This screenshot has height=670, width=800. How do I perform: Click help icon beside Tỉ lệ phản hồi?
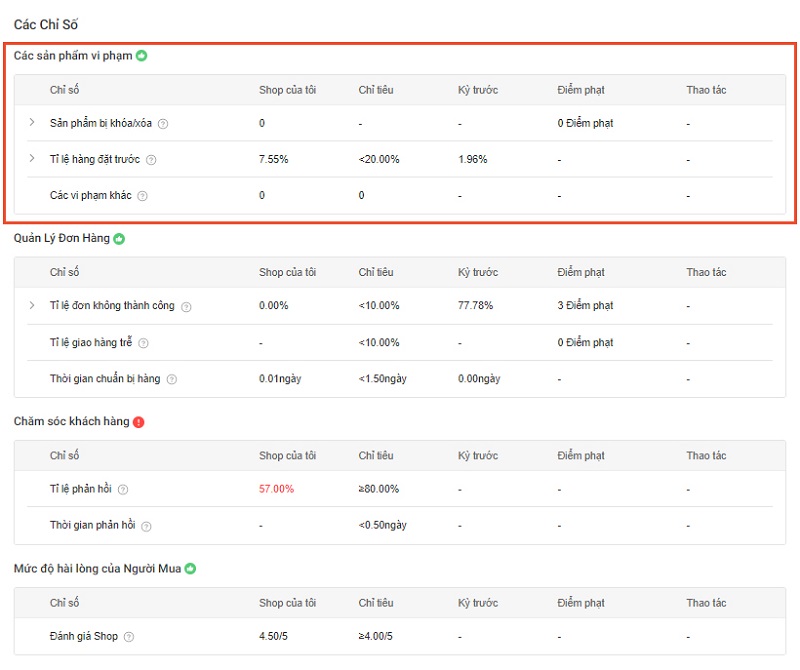(123, 490)
